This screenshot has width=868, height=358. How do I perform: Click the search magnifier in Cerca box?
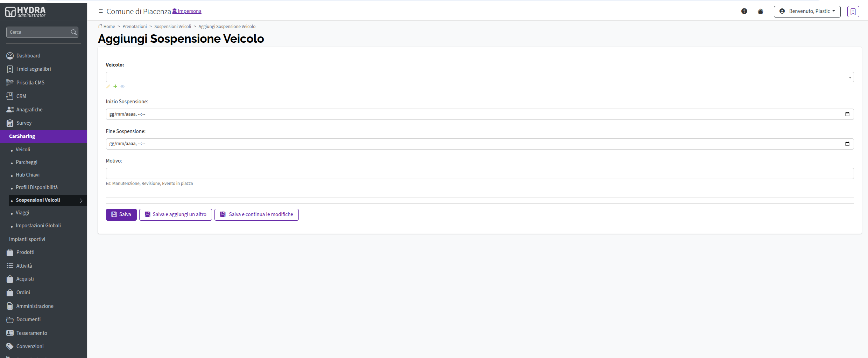[x=73, y=32]
